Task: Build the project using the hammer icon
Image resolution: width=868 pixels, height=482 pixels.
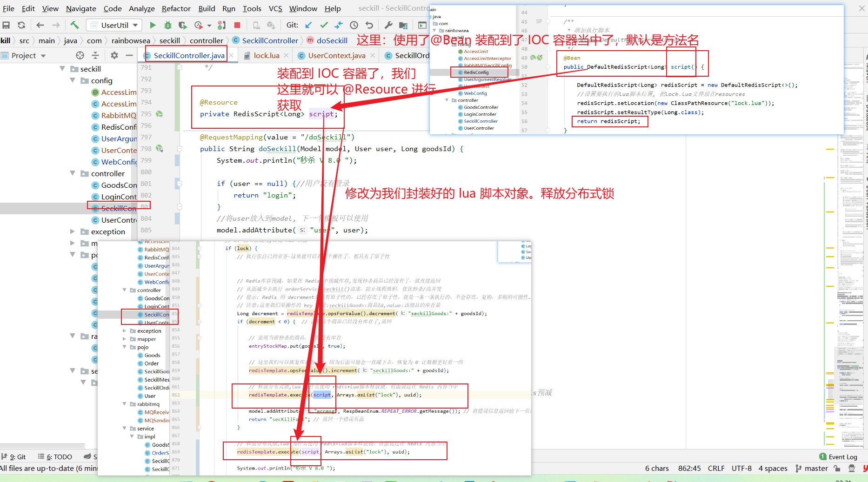Action: pyautogui.click(x=75, y=25)
